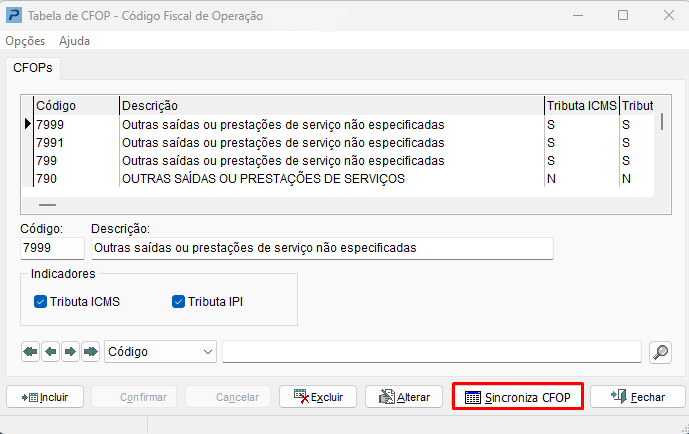
Task: Go to previous record navigation arrow
Action: coord(50,351)
